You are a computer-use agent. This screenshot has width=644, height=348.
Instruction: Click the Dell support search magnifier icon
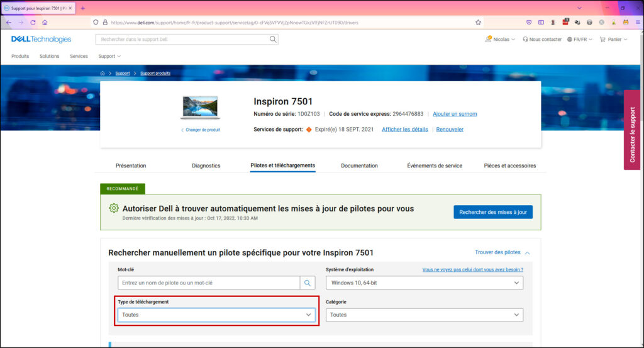(x=273, y=40)
